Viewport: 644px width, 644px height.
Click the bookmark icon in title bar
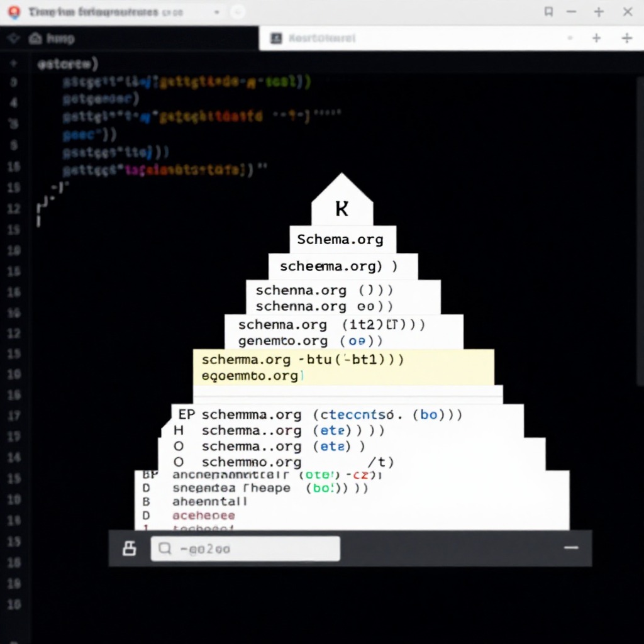(548, 11)
